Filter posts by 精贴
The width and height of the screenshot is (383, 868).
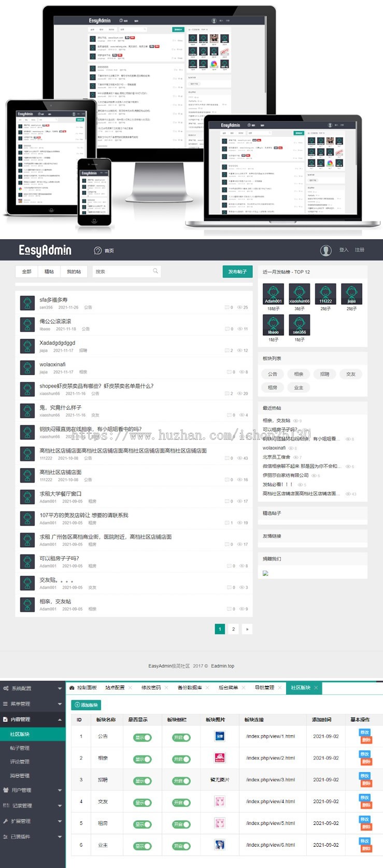click(x=49, y=271)
